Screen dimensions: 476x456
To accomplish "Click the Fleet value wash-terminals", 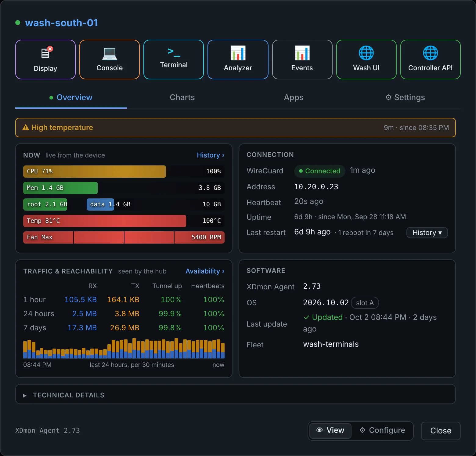I will tap(331, 344).
